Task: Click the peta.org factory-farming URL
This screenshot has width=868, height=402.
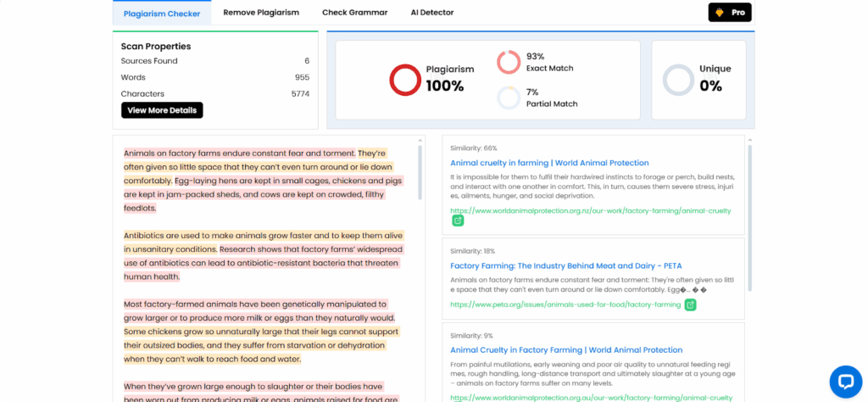Action: click(565, 304)
